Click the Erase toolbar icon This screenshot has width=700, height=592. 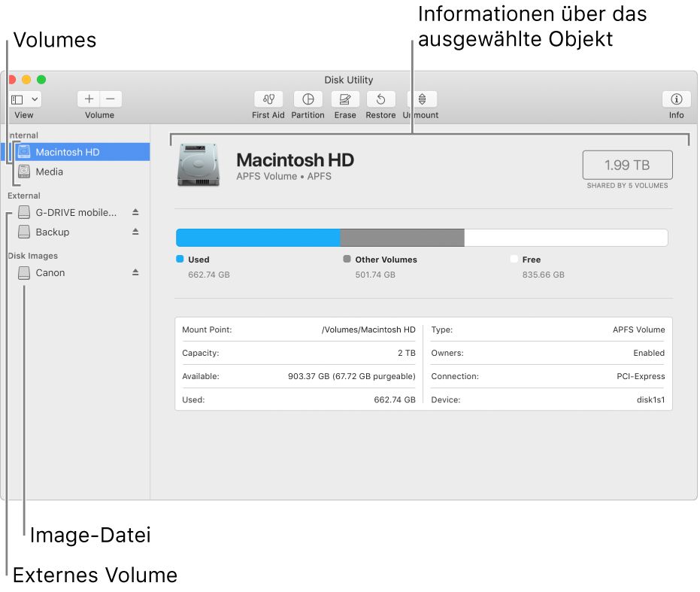pyautogui.click(x=345, y=99)
